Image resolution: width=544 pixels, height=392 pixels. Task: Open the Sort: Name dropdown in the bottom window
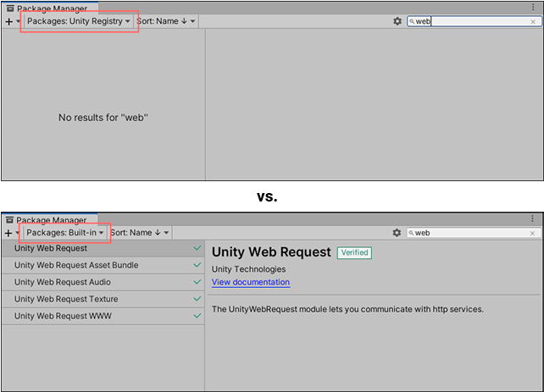coord(140,232)
